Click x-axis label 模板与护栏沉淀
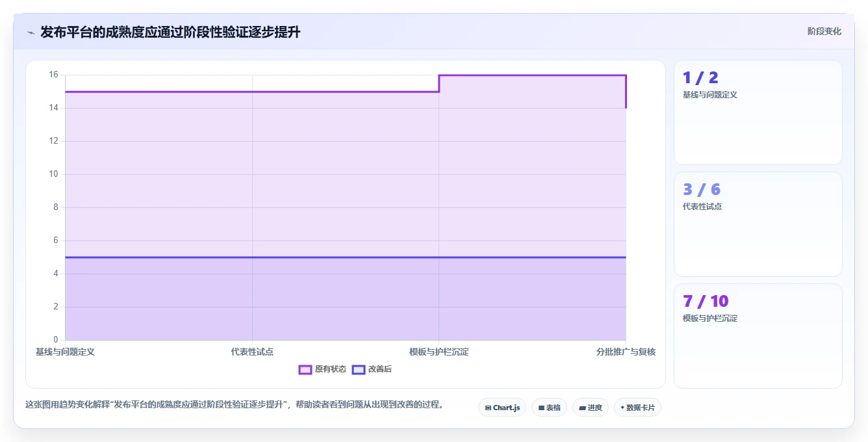The image size is (868, 442). [439, 352]
